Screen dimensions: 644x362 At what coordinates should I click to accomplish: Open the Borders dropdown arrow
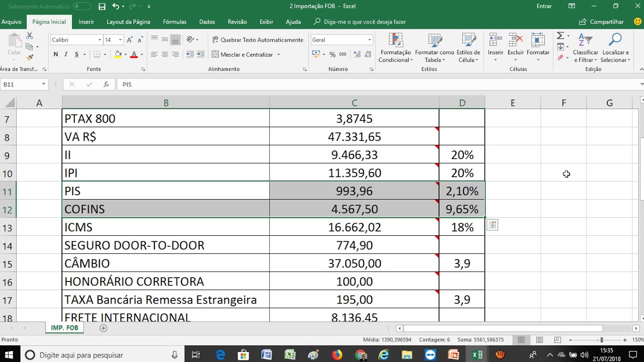click(x=105, y=54)
